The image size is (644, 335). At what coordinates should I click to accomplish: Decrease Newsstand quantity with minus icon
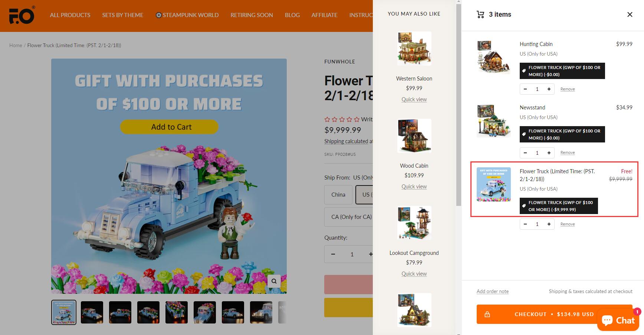525,153
